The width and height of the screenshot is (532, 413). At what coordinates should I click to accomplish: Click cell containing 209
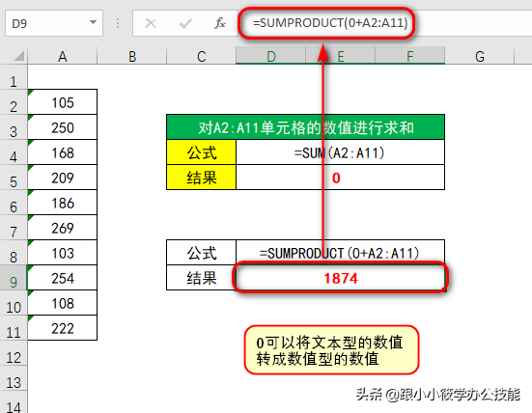[x=63, y=178]
